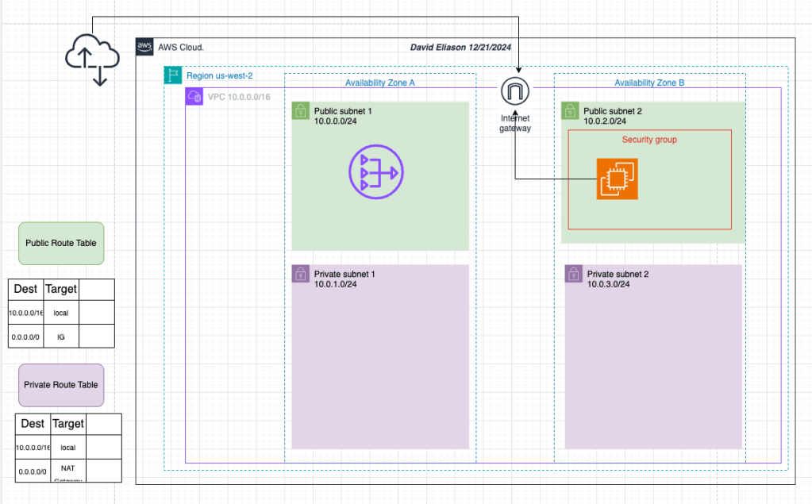Select the Private subnet 1 lock icon
This screenshot has width=812, height=504.
301,274
